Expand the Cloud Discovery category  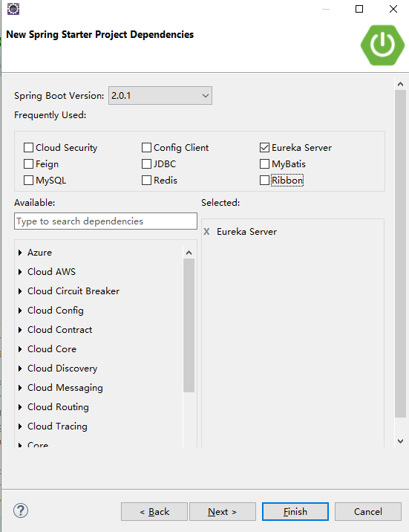tap(20, 369)
